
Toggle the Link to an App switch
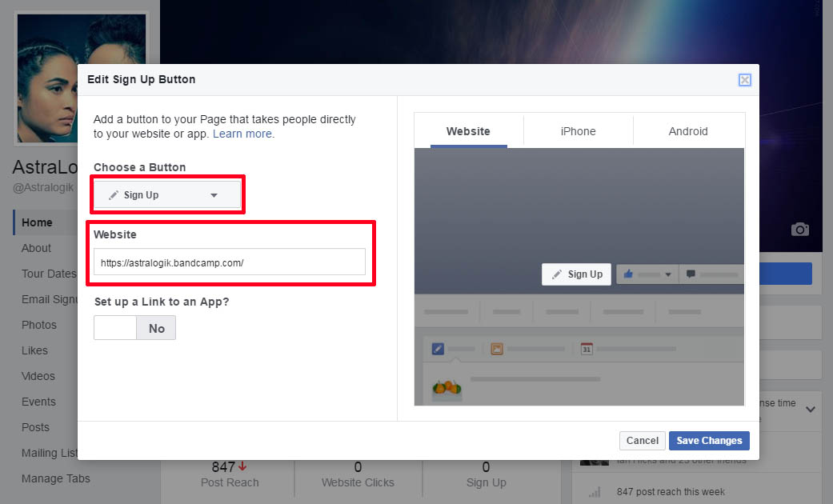(135, 328)
